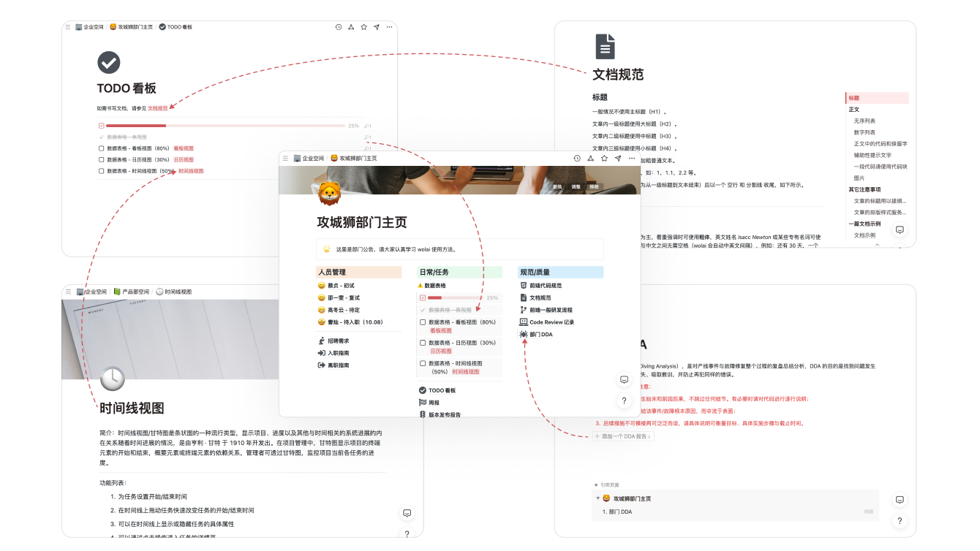Open the hamburger sidebar menu in 时间线视图 window
Image resolution: width=980 pixels, height=551 pixels.
click(x=68, y=292)
